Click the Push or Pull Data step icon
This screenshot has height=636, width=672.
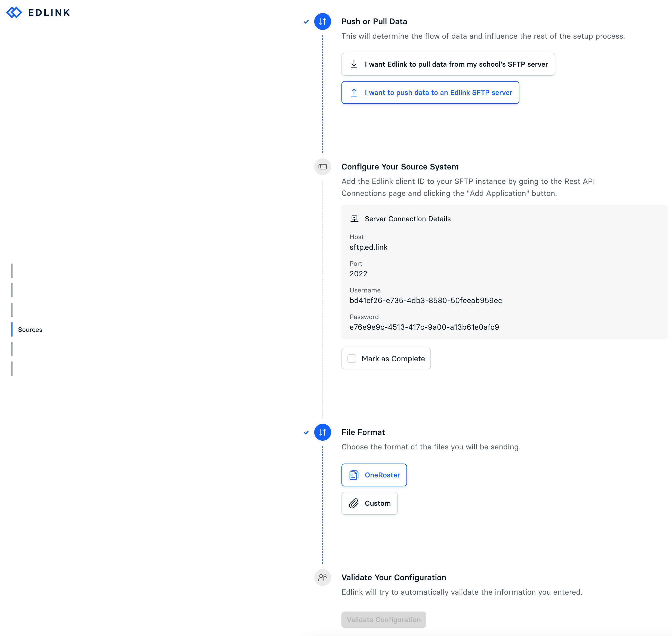(322, 21)
